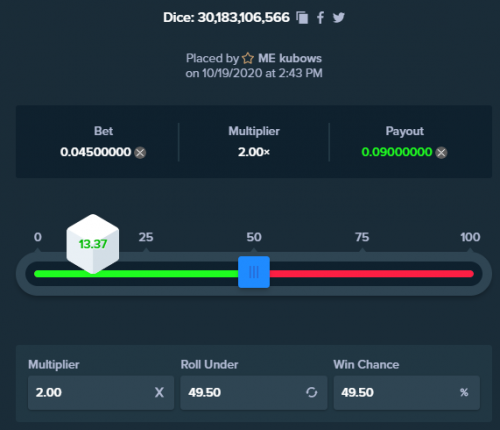
Task: Share bet on Facebook
Action: [320, 18]
